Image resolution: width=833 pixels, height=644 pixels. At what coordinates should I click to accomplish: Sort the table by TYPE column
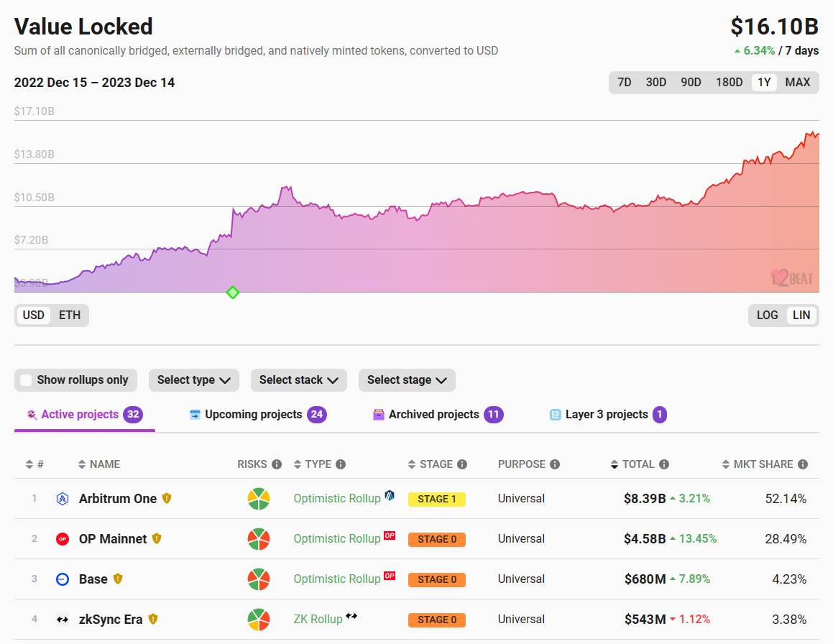pyautogui.click(x=313, y=464)
